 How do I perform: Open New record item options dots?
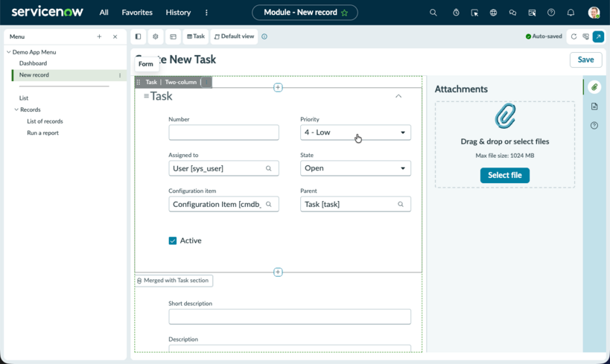(x=120, y=75)
